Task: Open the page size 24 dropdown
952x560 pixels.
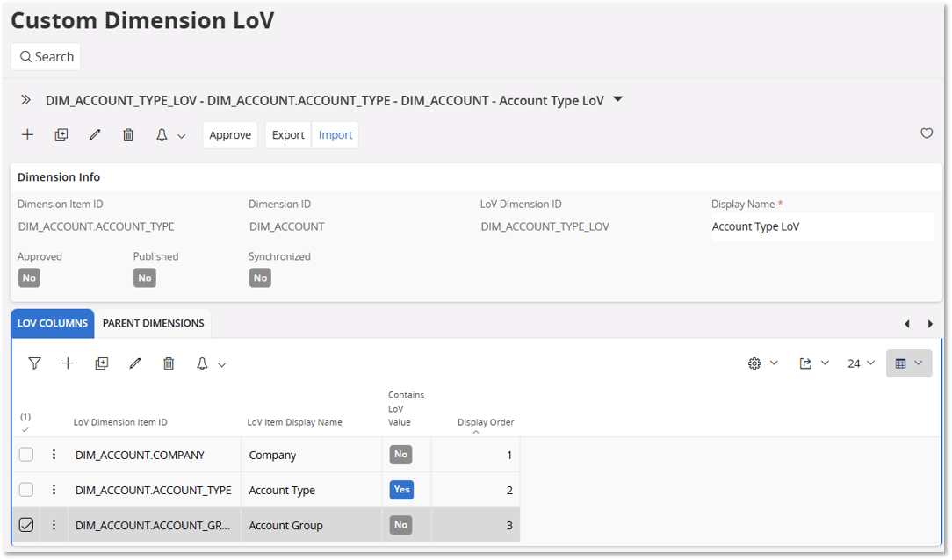Action: click(x=861, y=363)
